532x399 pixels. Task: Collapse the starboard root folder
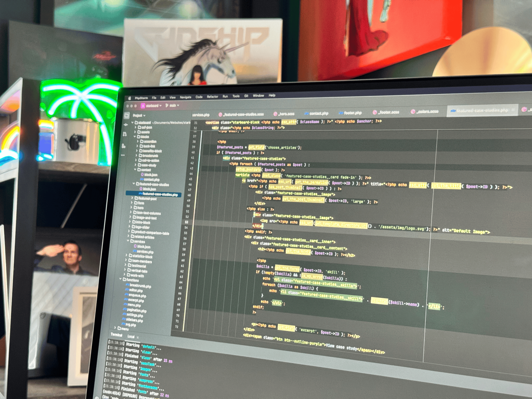(133, 123)
